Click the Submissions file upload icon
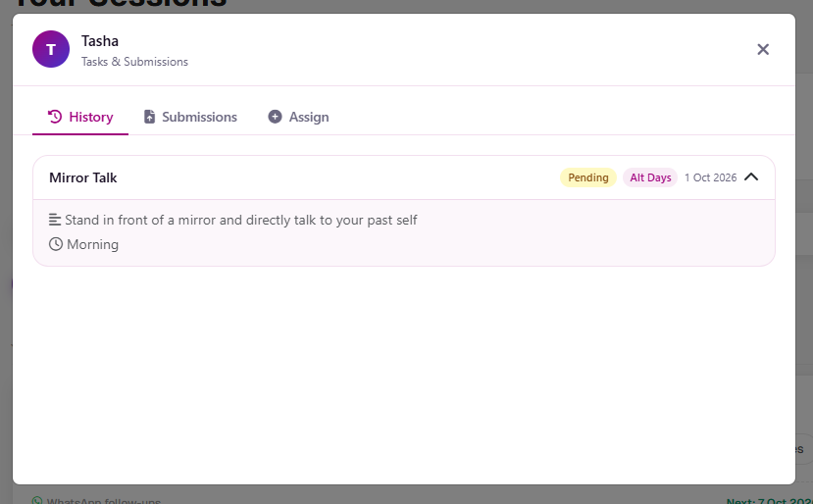 [x=149, y=117]
